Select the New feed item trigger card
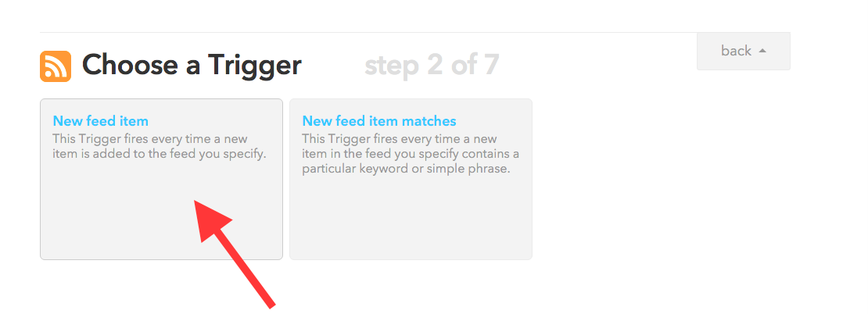The width and height of the screenshot is (868, 314). 161,179
